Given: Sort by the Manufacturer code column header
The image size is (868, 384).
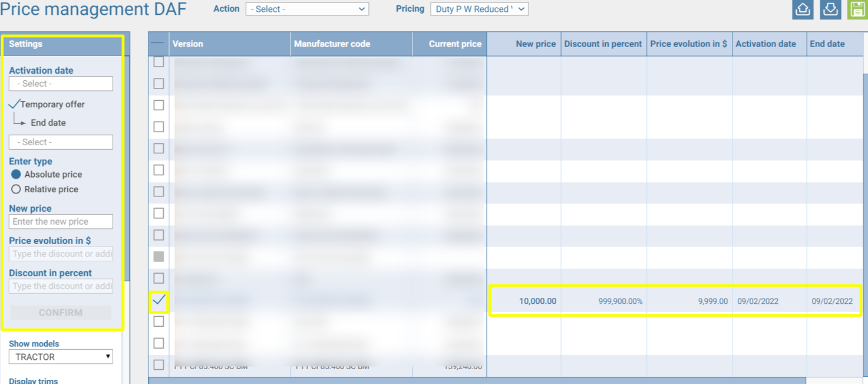Looking at the screenshot, I should [351, 44].
